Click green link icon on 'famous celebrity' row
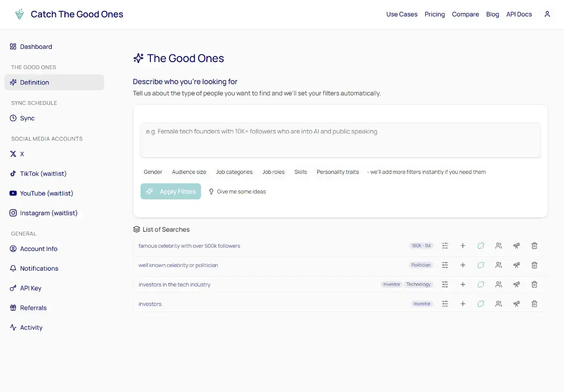564x392 pixels. coord(481,246)
